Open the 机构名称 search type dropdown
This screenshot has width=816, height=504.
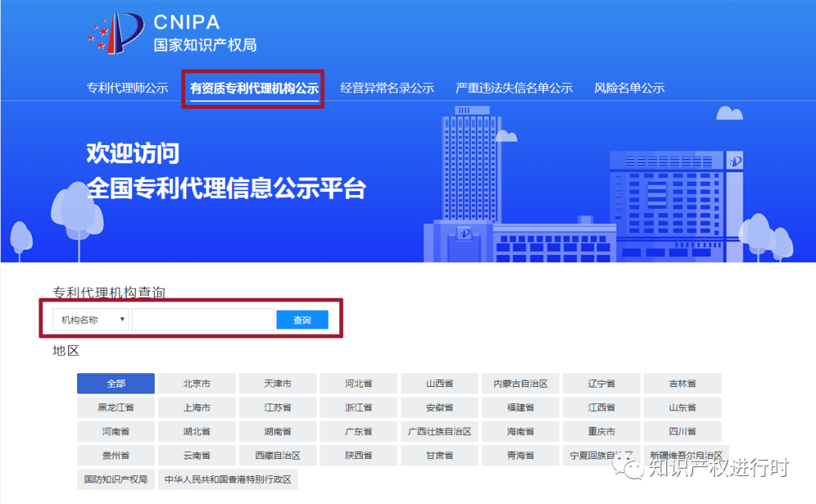tap(88, 319)
